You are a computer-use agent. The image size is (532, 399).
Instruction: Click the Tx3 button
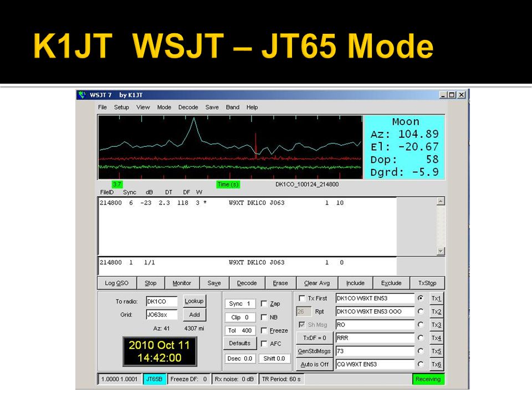pyautogui.click(x=436, y=325)
